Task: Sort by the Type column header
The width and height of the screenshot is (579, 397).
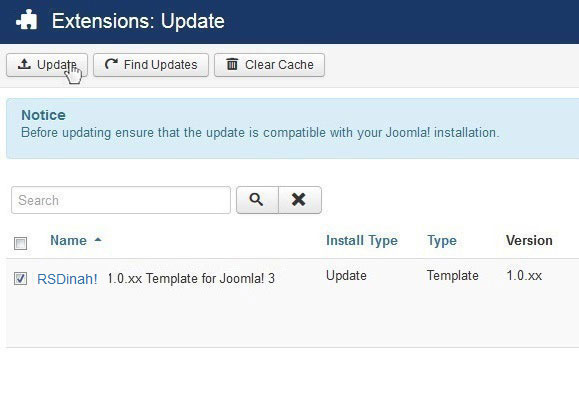Action: click(442, 241)
